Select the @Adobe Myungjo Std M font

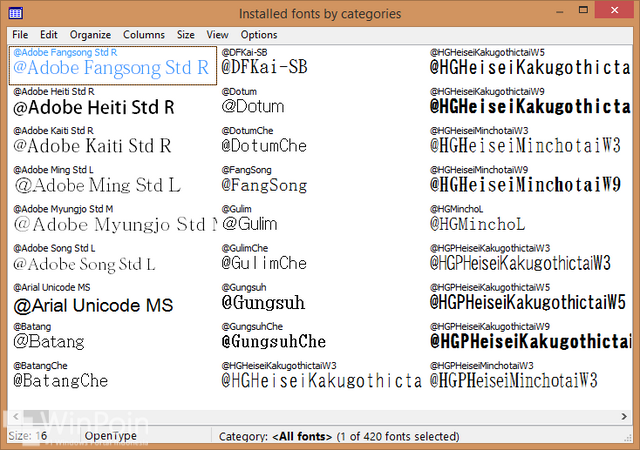[113, 222]
